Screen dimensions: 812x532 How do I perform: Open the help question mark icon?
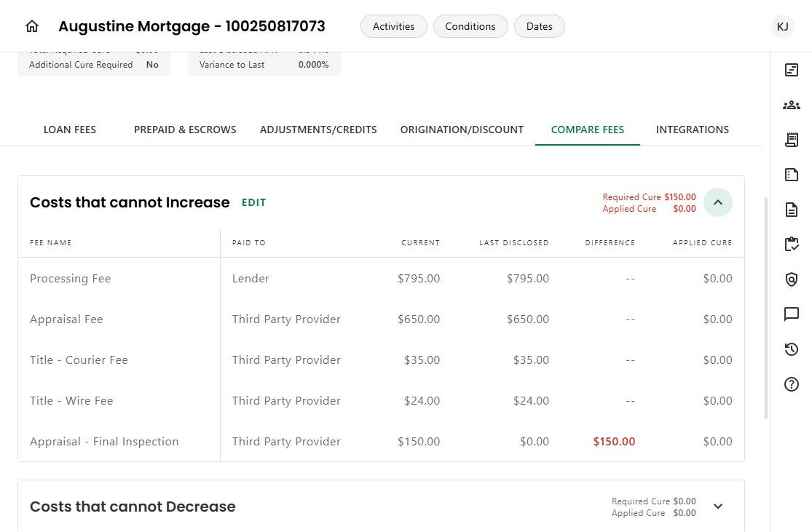792,384
